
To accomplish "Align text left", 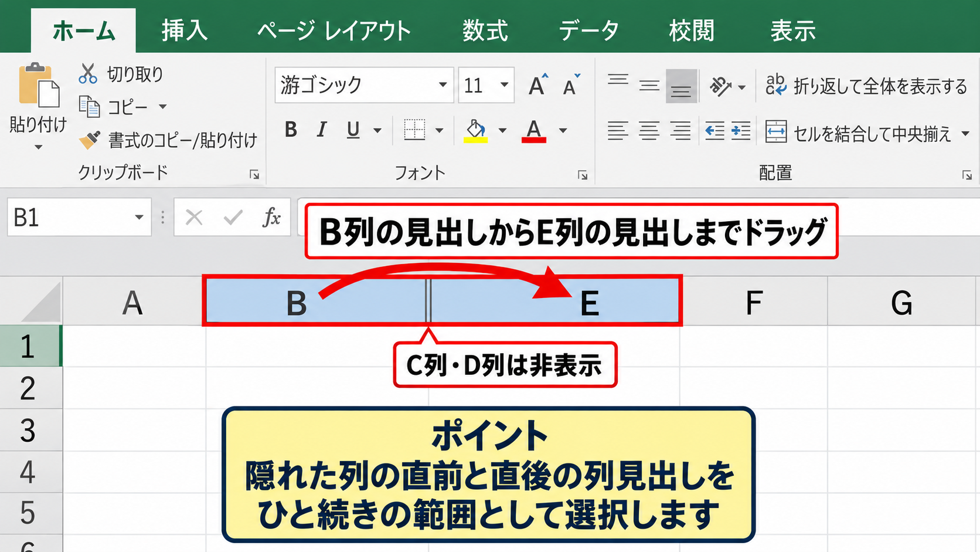I will 618,130.
